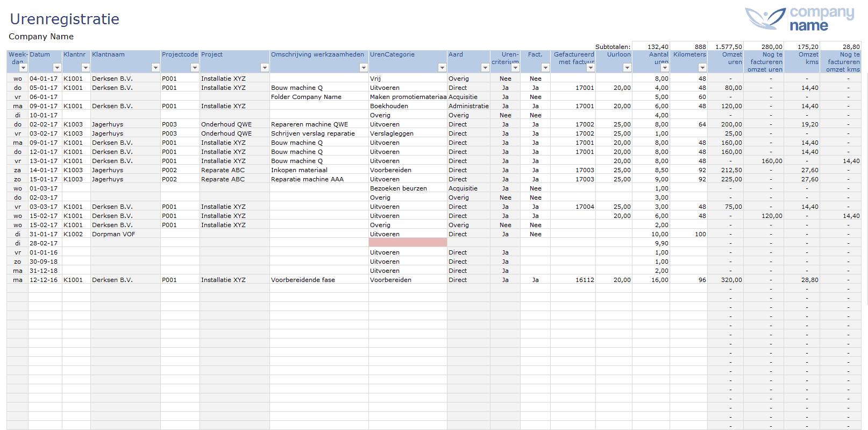Select cell Schrijven verslag reparatie

coord(319,133)
